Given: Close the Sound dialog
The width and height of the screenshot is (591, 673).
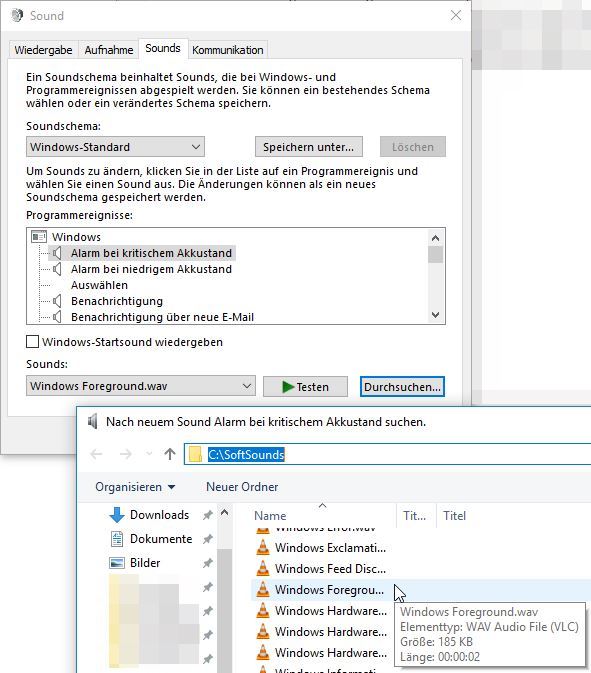Looking at the screenshot, I should (456, 15).
